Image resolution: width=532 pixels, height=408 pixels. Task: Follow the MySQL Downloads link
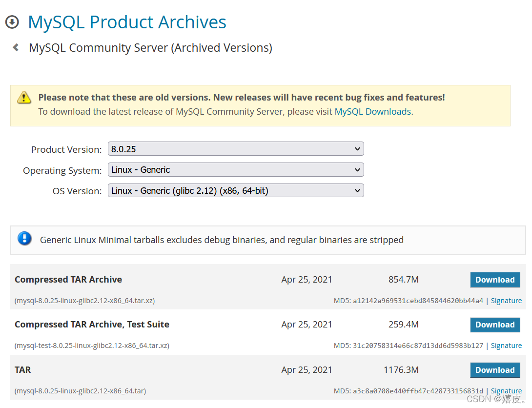(373, 112)
